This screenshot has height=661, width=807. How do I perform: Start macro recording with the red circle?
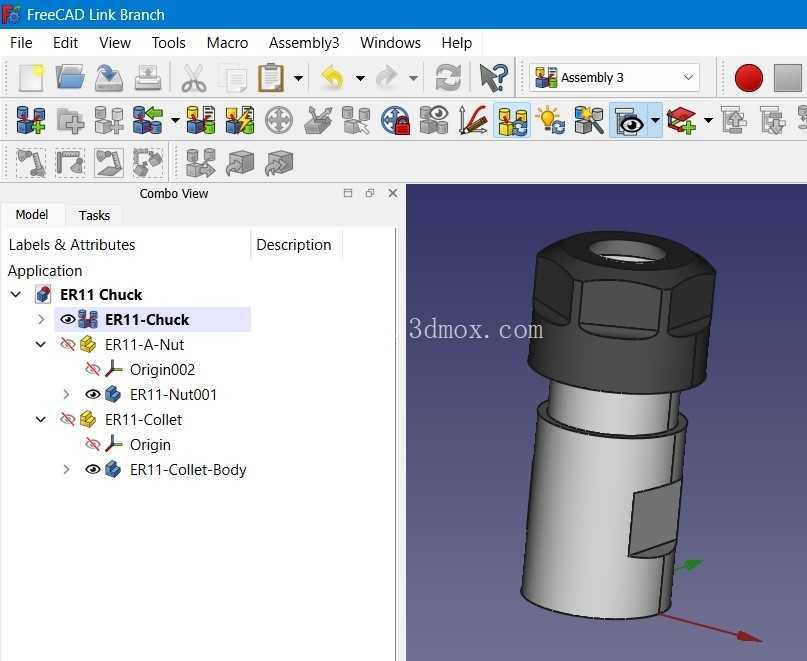(749, 78)
